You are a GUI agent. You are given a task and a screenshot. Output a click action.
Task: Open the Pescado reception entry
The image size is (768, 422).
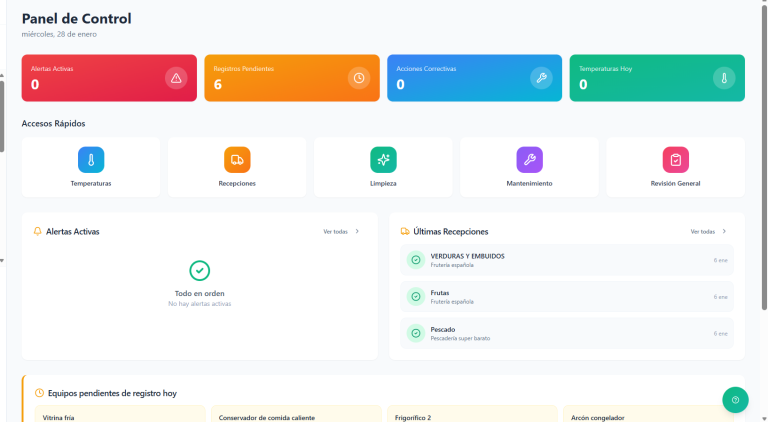click(x=566, y=333)
